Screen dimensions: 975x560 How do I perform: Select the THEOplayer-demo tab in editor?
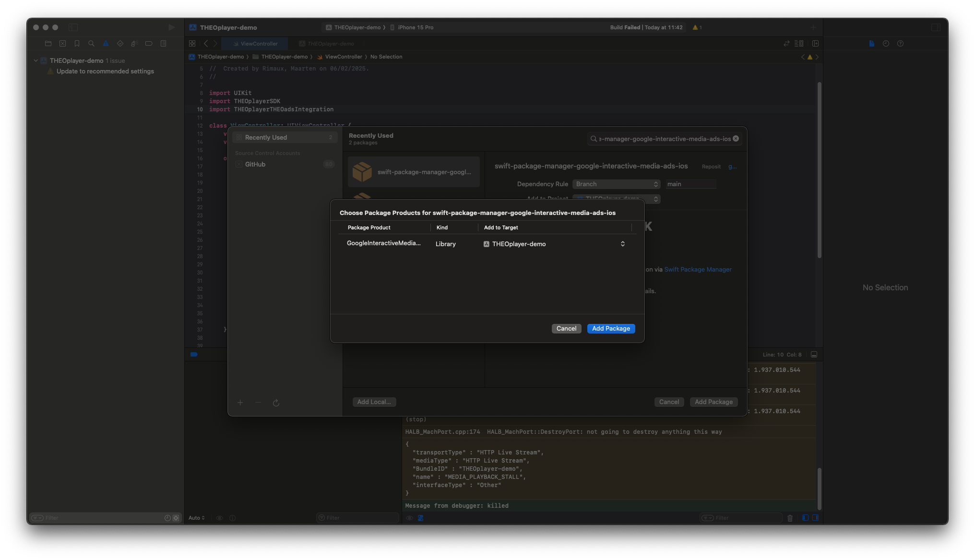331,43
